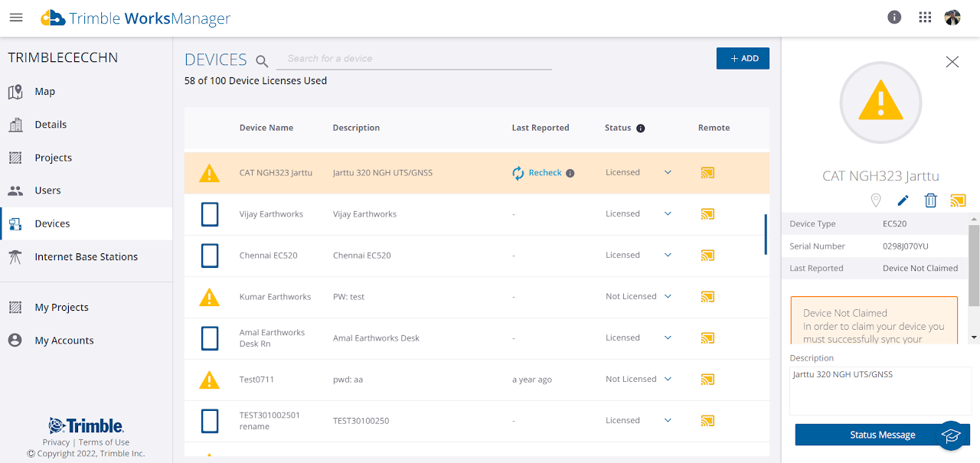Open the apps grid launcher

tap(925, 18)
